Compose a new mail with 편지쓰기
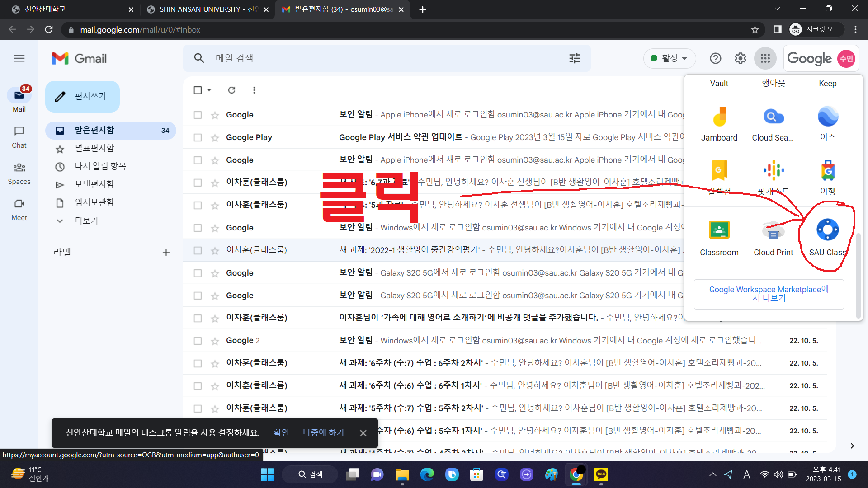Screen dimensions: 868x488 [x=82, y=96]
